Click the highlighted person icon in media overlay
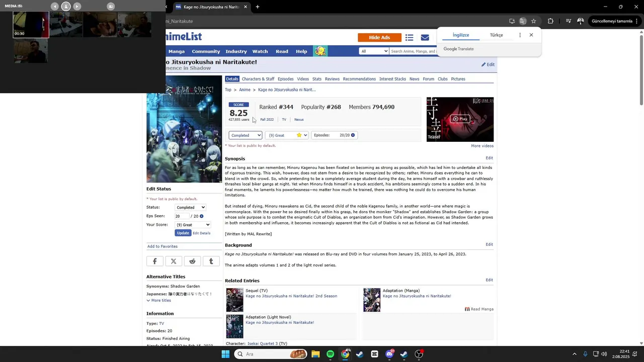The height and width of the screenshot is (362, 644). (66, 6)
